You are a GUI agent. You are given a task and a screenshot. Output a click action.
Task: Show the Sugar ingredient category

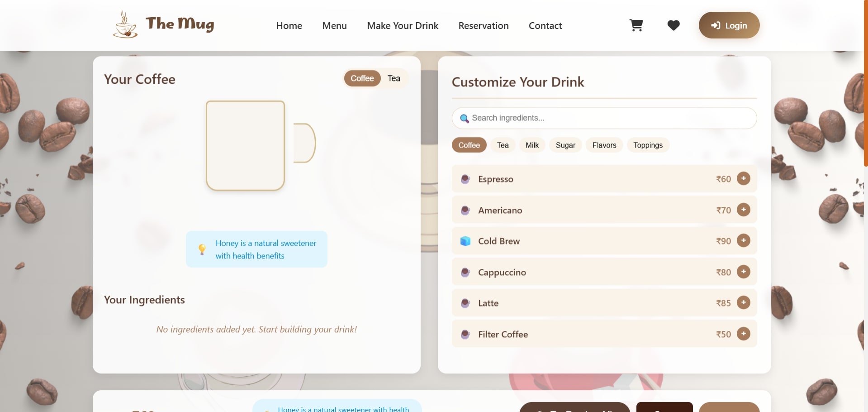[x=565, y=145]
